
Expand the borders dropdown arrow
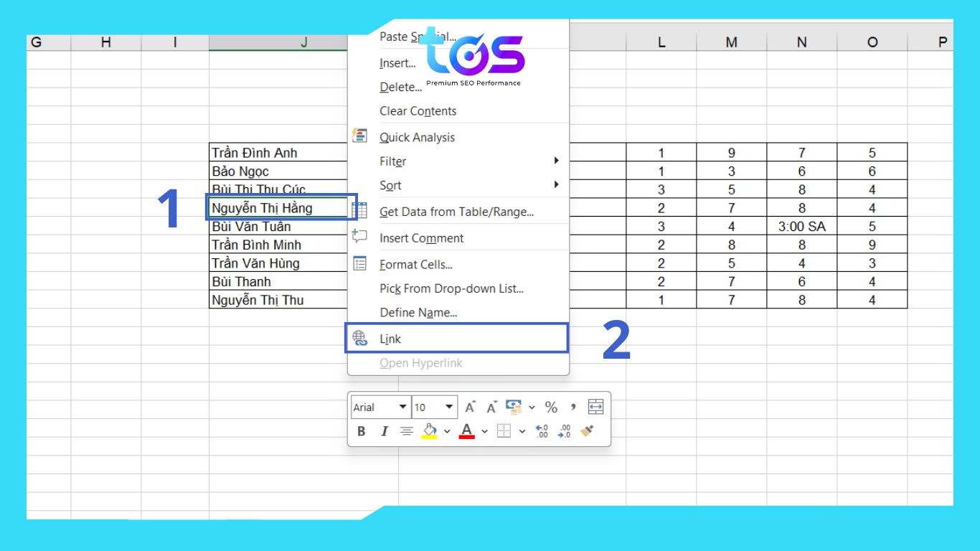(x=522, y=431)
